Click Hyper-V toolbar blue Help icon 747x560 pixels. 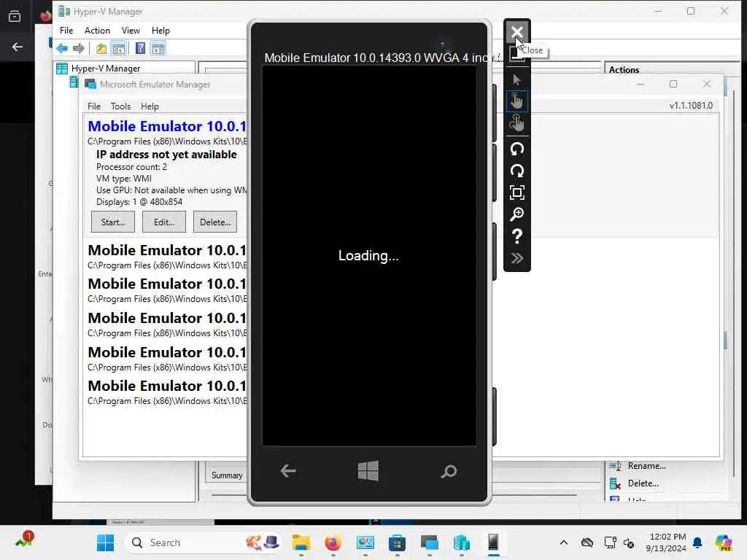tap(140, 48)
